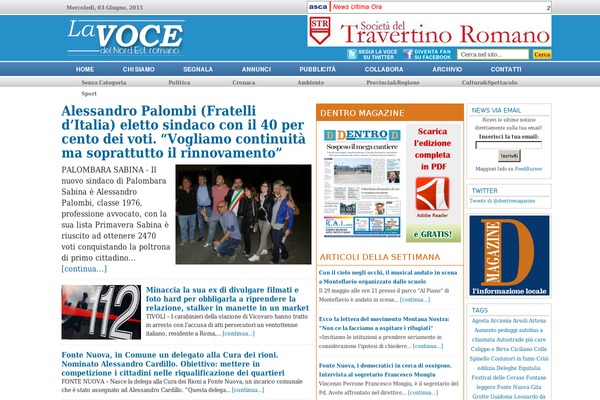This screenshot has width=600, height=400.
Task: Select the Collabora menu item
Action: tap(384, 69)
